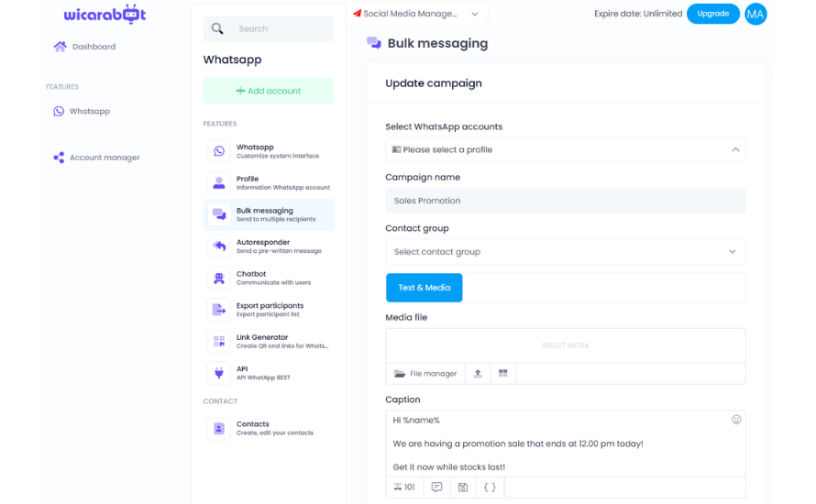816x504 pixels.
Task: Click the Expire date: Unlimited text
Action: [x=638, y=14]
